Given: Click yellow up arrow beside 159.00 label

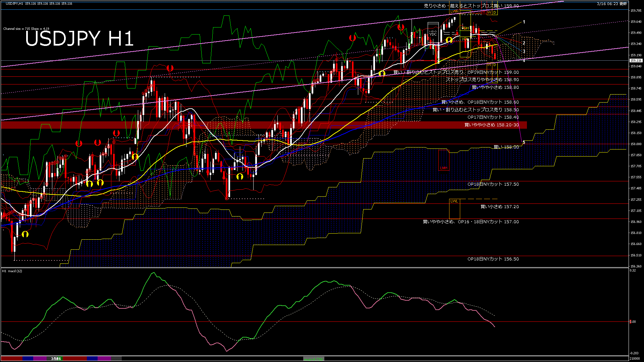Looking at the screenshot, I should click(x=382, y=73).
